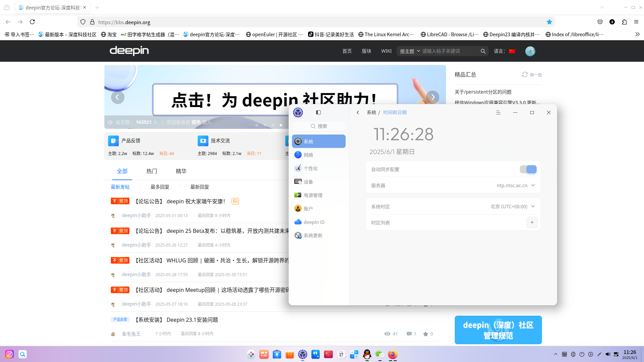
Task: Sort posts by 最多回复
Action: (x=160, y=187)
